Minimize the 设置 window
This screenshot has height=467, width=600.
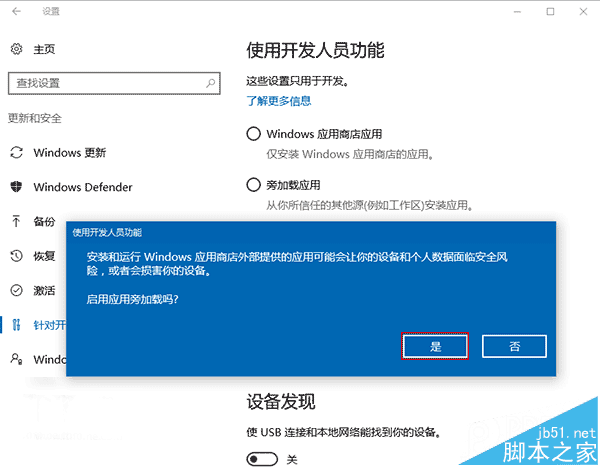(517, 12)
